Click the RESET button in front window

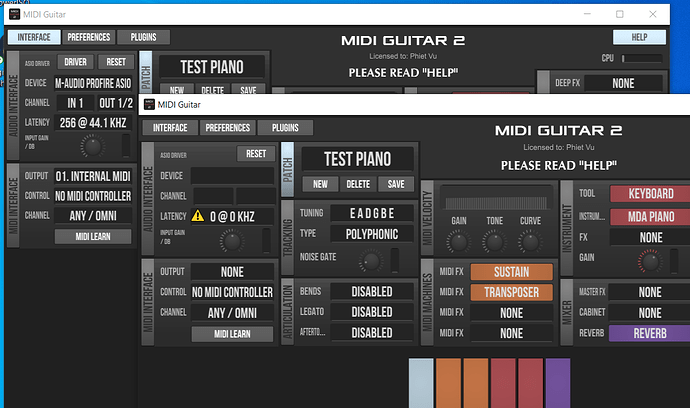pos(256,154)
